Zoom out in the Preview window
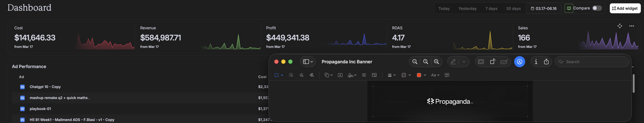The height and width of the screenshot is (123, 644). click(415, 62)
